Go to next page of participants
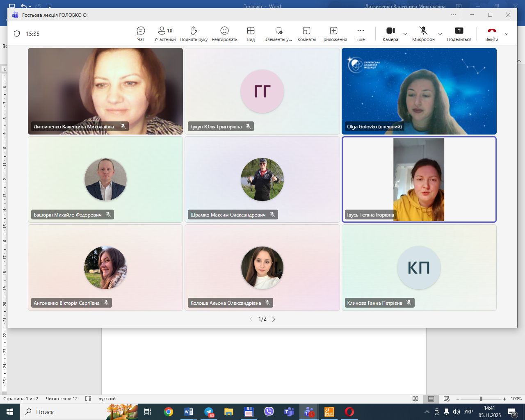The width and height of the screenshot is (525, 420). (274, 319)
